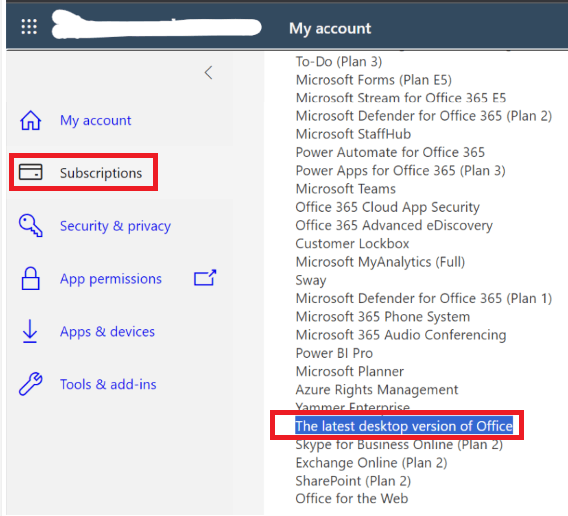Select the Sway entry

click(311, 280)
